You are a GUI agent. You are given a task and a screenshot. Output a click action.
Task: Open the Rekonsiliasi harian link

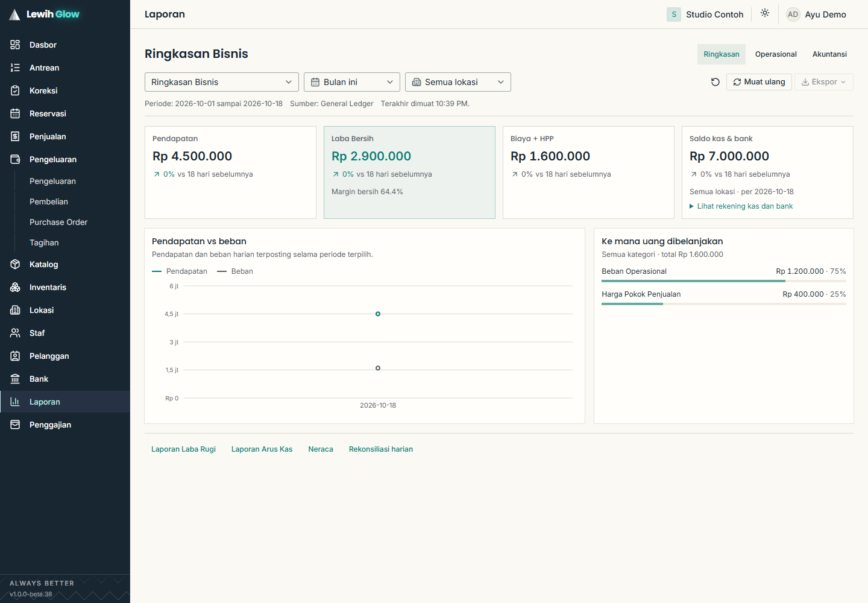click(381, 449)
